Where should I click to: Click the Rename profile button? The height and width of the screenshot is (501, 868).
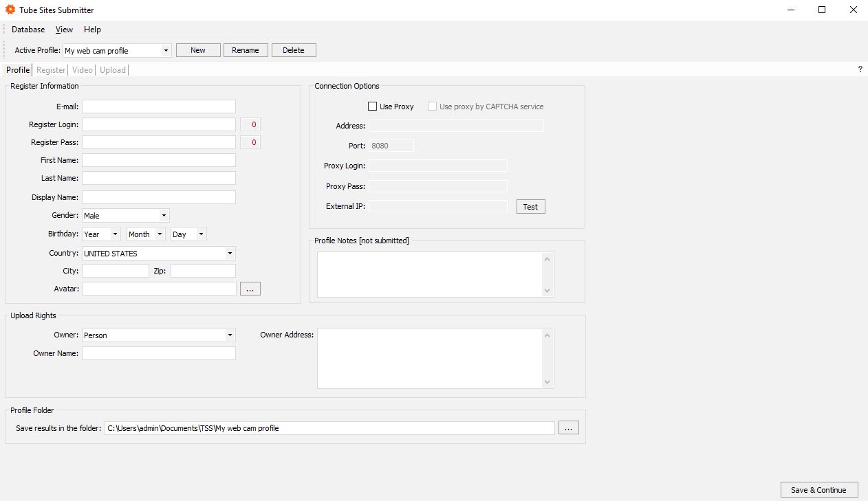pos(246,50)
